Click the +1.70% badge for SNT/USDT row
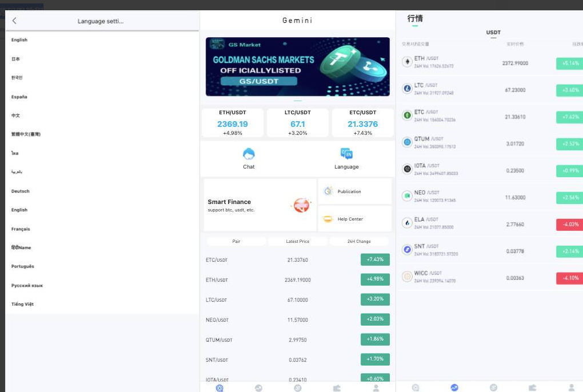Viewport: 583px width, 392px height. pos(375,359)
